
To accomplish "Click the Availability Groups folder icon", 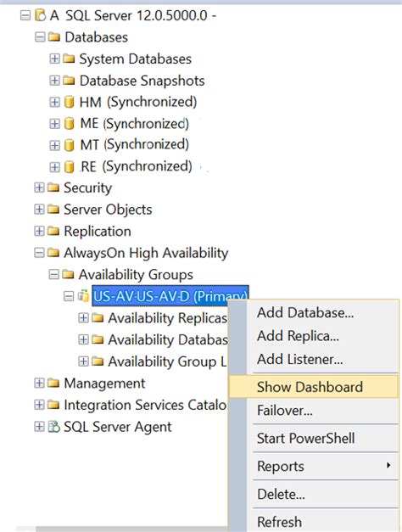I will pos(68,274).
